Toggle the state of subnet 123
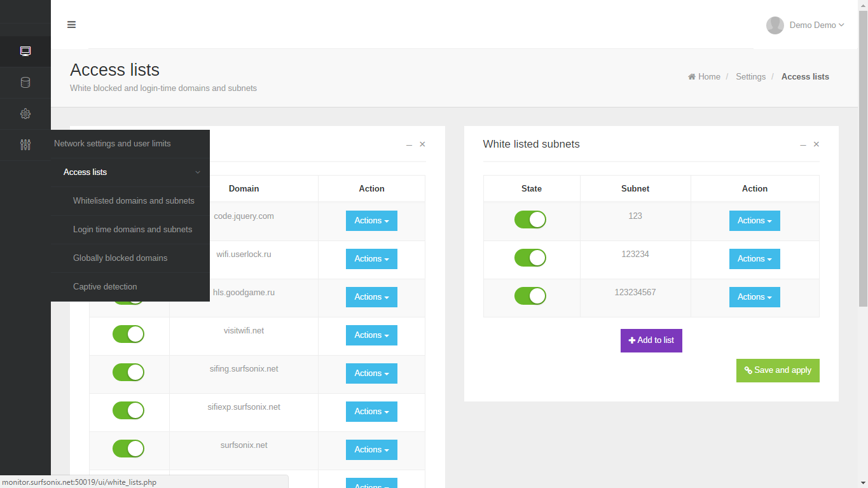Screen dimensions: 868x488 pyautogui.click(x=530, y=220)
